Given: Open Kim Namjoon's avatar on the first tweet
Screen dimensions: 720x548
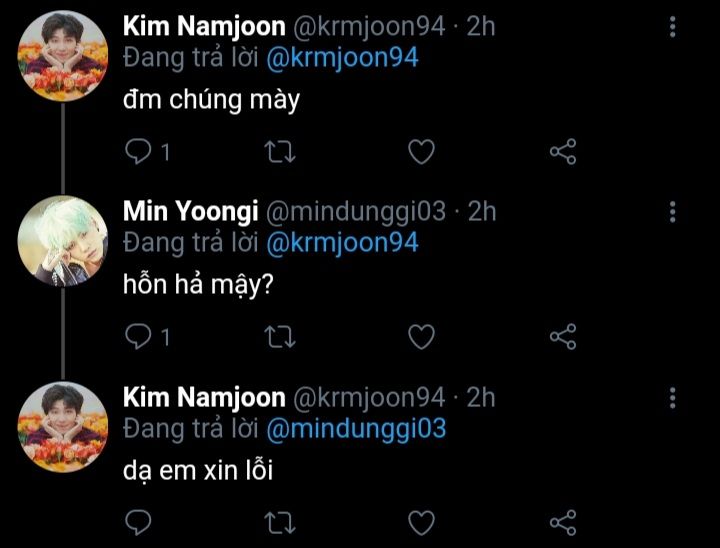Looking at the screenshot, I should coord(62,56).
